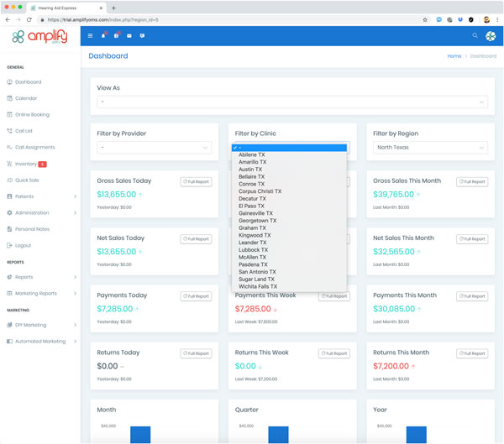This screenshot has width=504, height=444.
Task: Select Austin TX from clinic list
Action: tap(250, 170)
